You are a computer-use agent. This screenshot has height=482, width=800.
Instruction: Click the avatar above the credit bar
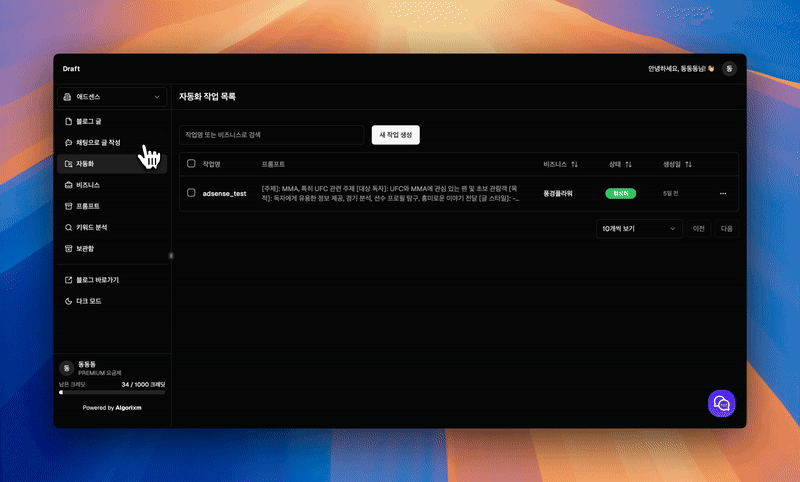click(66, 368)
